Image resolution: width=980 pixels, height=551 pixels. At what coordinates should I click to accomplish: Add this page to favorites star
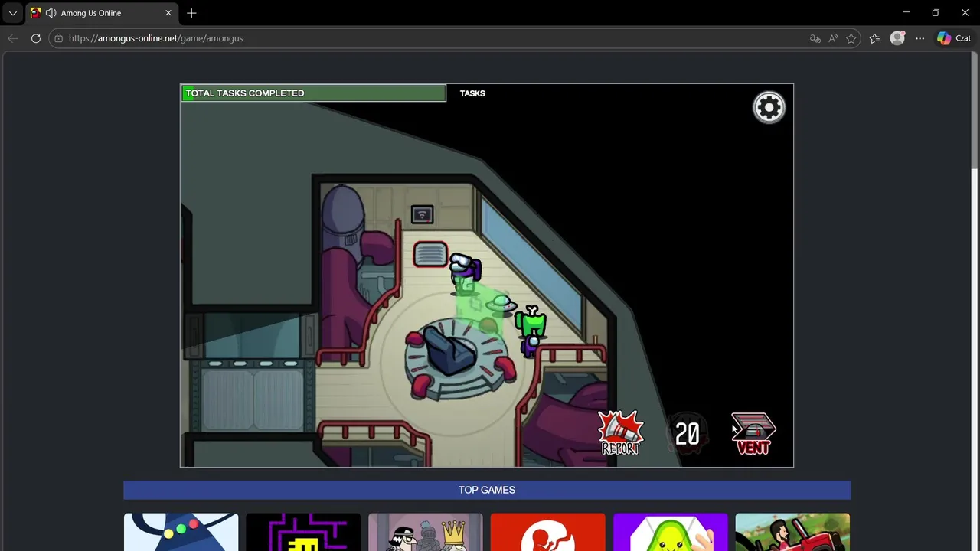pos(851,38)
